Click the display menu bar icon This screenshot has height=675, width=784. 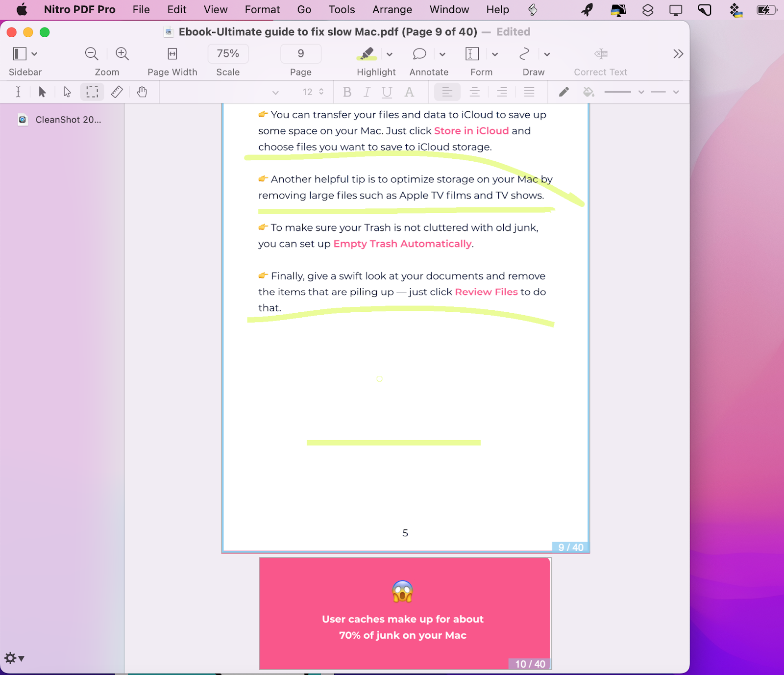point(676,10)
